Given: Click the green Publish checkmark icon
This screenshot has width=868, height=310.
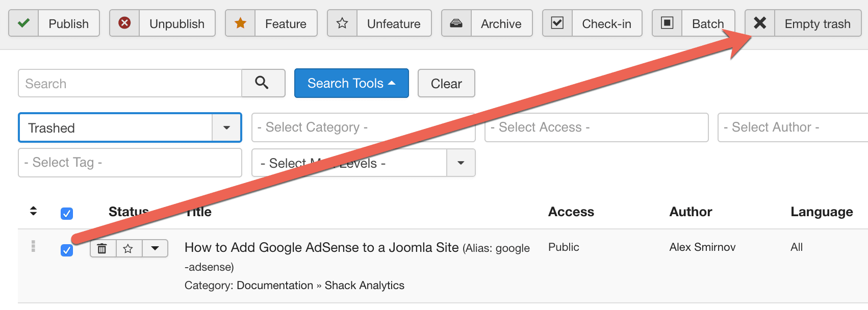Looking at the screenshot, I should [23, 23].
